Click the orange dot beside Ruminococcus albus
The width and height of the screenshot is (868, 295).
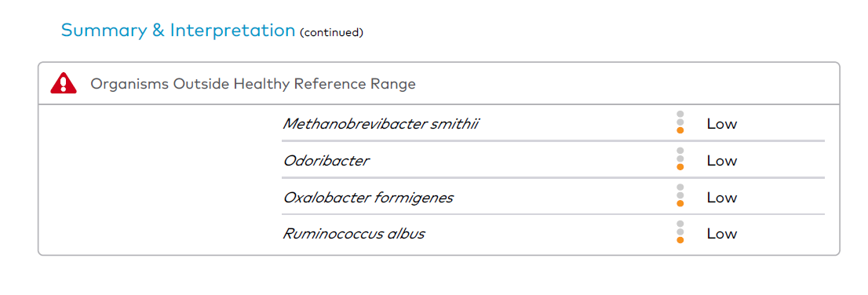click(x=680, y=239)
